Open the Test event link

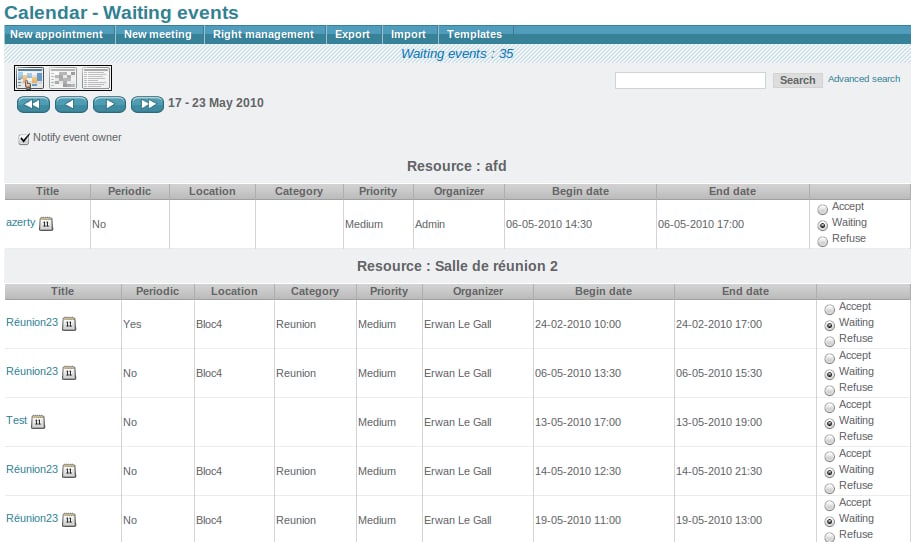point(16,420)
